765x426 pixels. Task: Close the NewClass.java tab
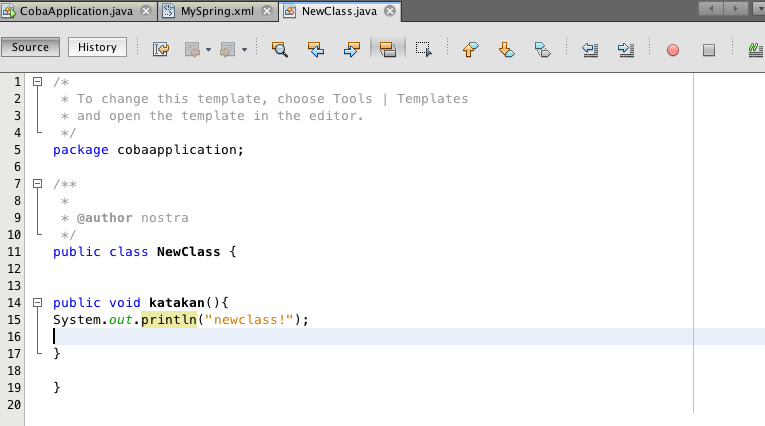tap(389, 11)
